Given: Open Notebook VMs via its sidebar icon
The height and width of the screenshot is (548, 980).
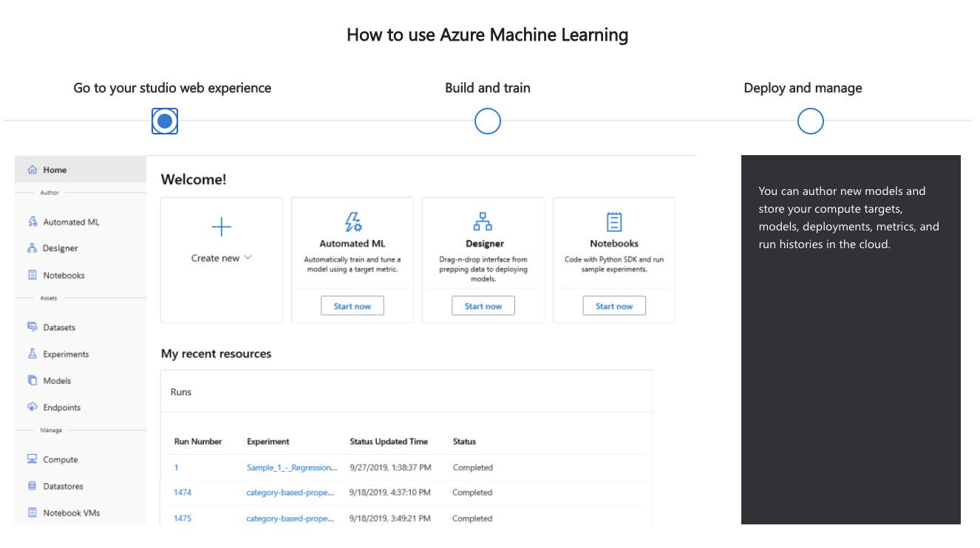Looking at the screenshot, I should click(x=33, y=513).
